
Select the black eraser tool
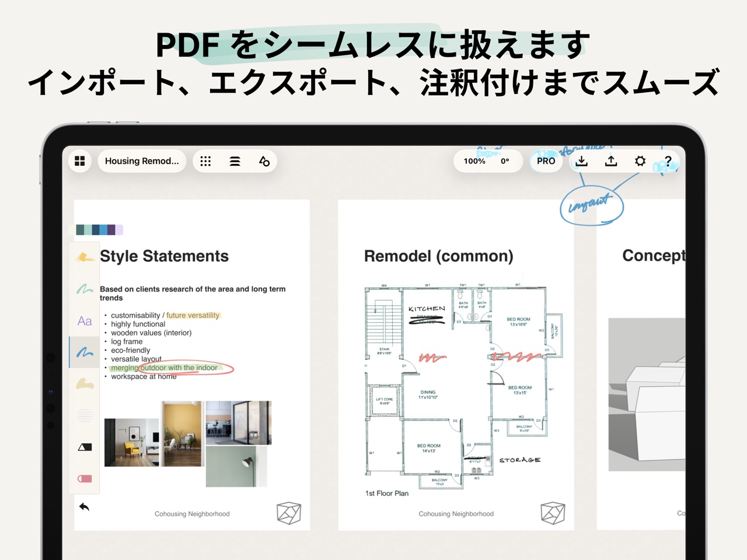[x=85, y=447]
